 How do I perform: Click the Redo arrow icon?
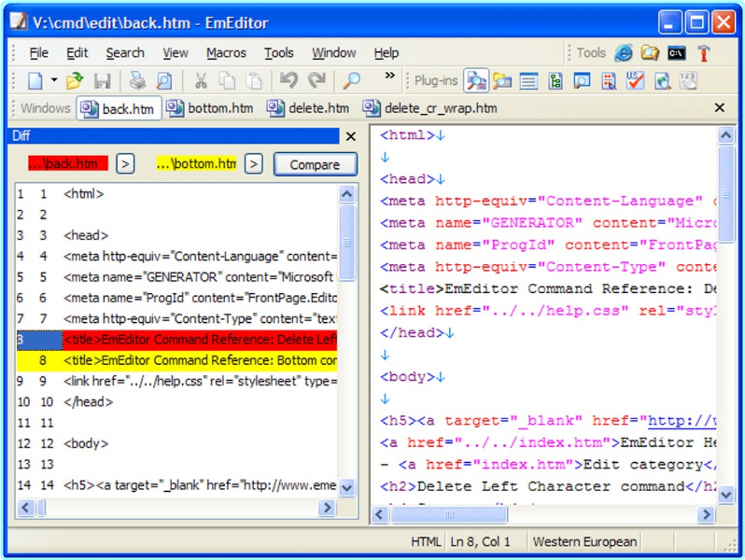[316, 81]
